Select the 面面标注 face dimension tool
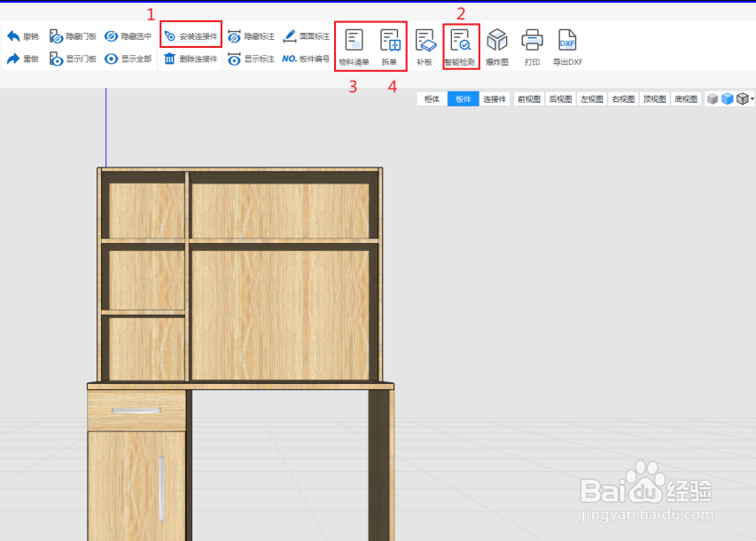The image size is (756, 541). point(306,36)
